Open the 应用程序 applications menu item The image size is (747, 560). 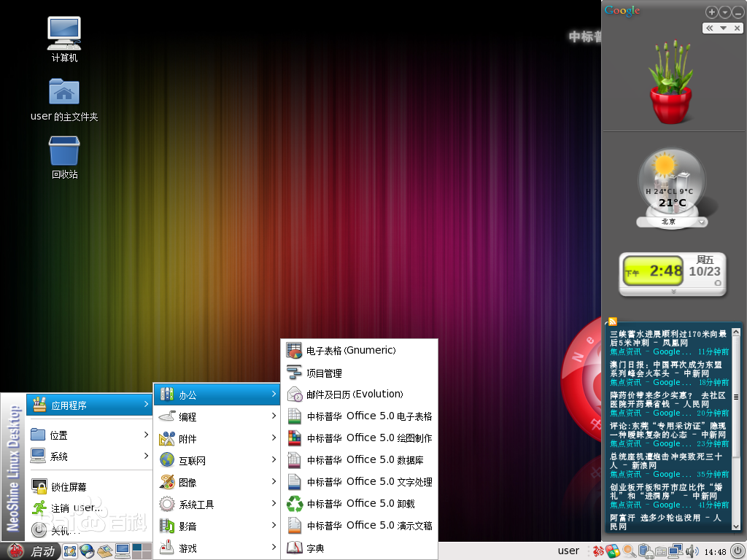(x=89, y=405)
